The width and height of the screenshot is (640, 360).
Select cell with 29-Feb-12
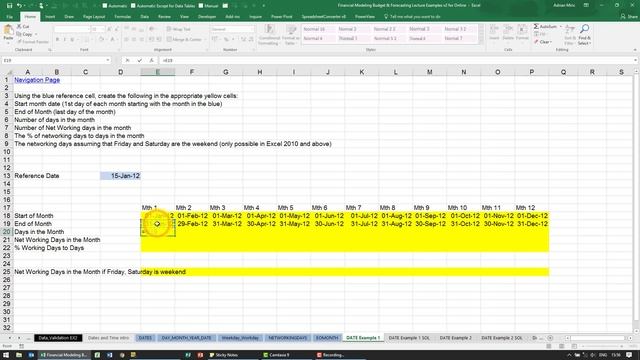(x=192, y=224)
